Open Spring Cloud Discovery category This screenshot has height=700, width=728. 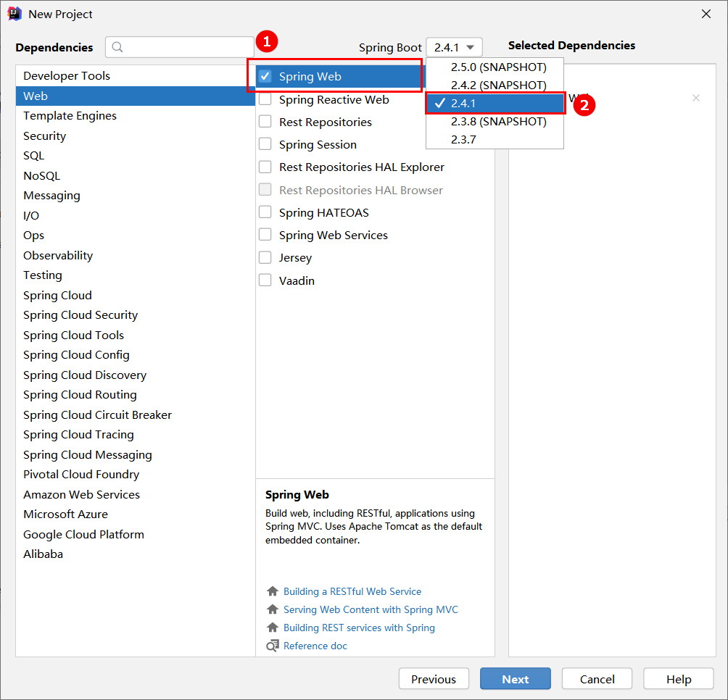click(x=135, y=375)
